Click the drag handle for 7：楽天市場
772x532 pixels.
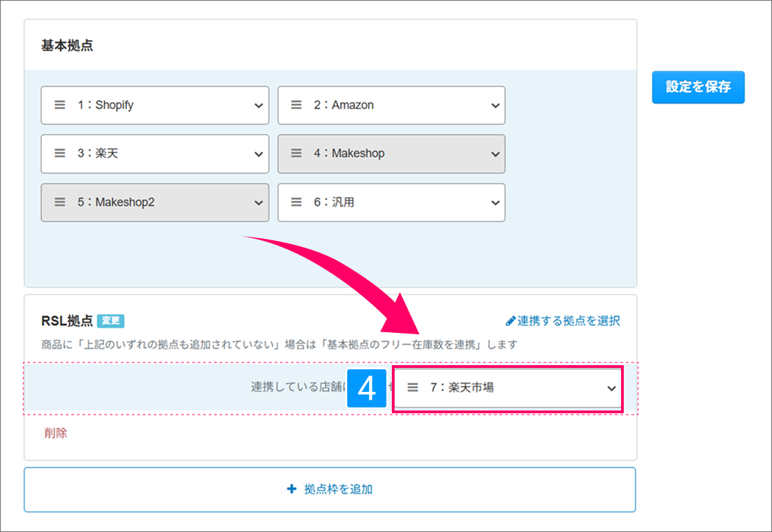click(x=412, y=387)
